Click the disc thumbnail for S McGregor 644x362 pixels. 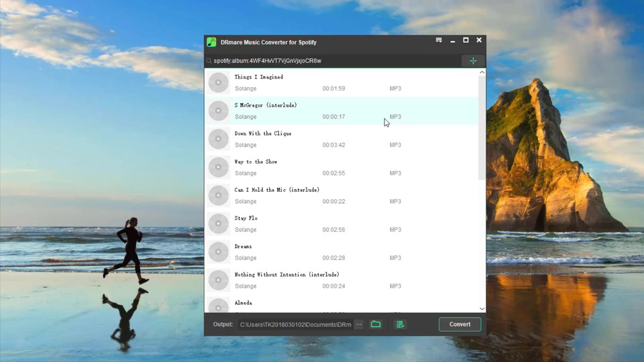(219, 111)
